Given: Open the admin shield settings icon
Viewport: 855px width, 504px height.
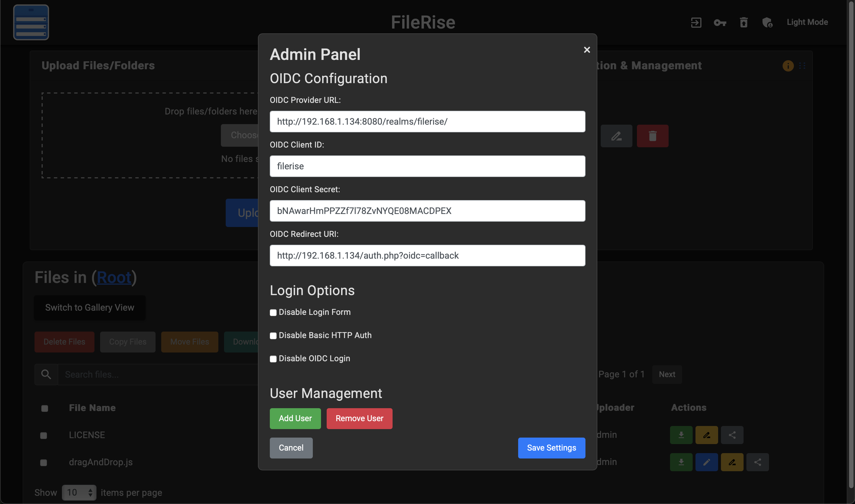Looking at the screenshot, I should (x=767, y=22).
